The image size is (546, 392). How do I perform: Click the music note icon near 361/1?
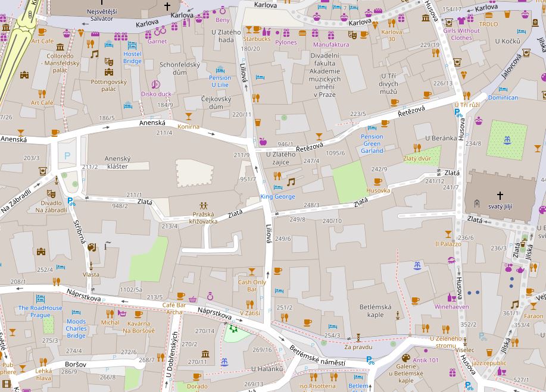click(515, 304)
